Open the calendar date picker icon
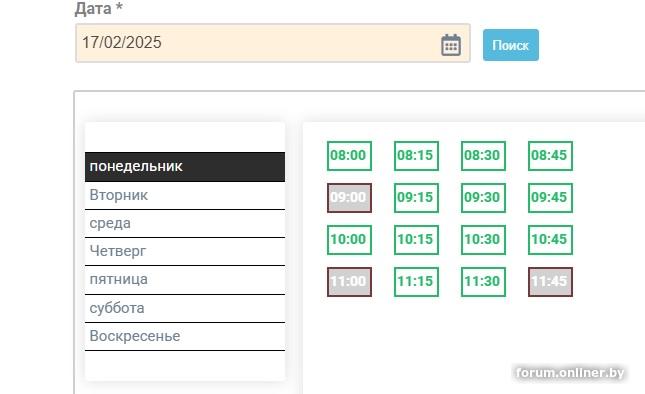Screen dimensions: 645x394 [x=451, y=44]
